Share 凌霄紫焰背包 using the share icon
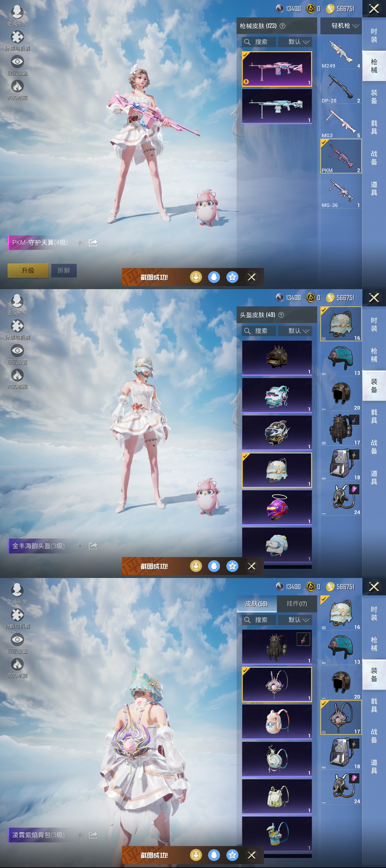The height and width of the screenshot is (868, 386). click(x=93, y=835)
